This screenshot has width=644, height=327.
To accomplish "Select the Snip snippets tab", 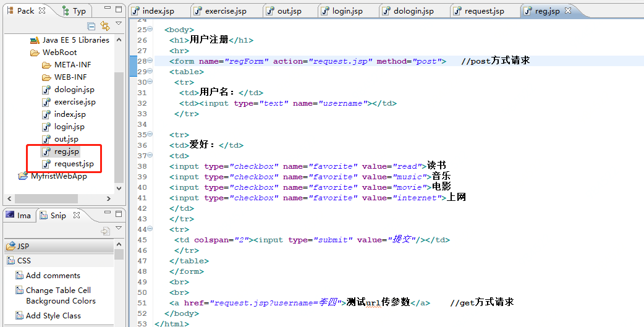I will tap(53, 215).
